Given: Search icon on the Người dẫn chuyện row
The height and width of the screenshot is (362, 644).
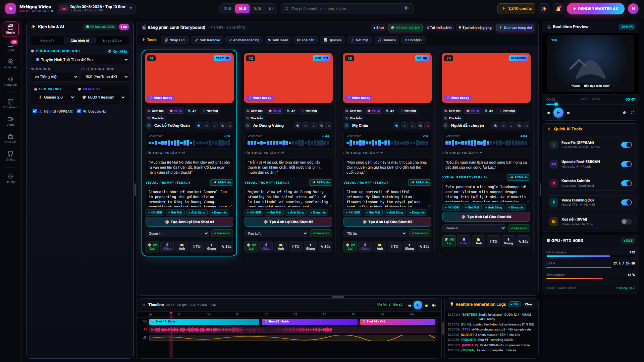Looking at the screenshot, I should [496, 126].
